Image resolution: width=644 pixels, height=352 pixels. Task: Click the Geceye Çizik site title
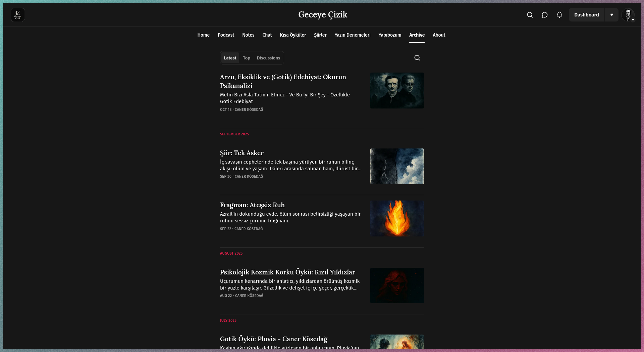pos(323,14)
